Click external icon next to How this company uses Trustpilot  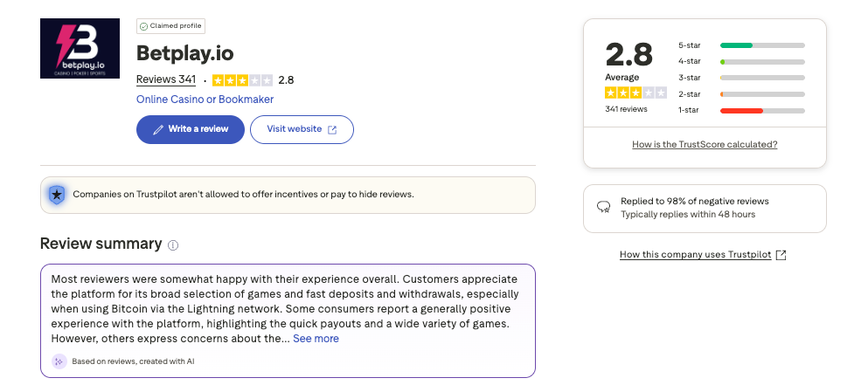click(x=781, y=255)
